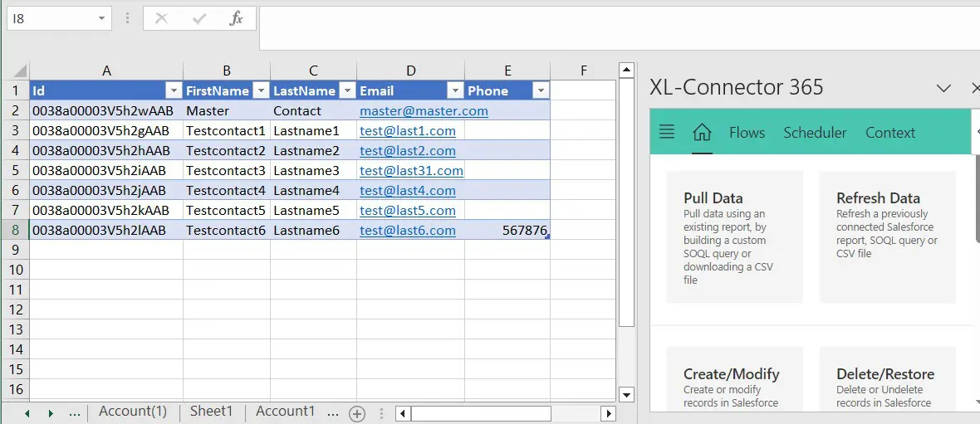Switch to the Scheduler tab
This screenshot has width=980, height=424.
(815, 132)
